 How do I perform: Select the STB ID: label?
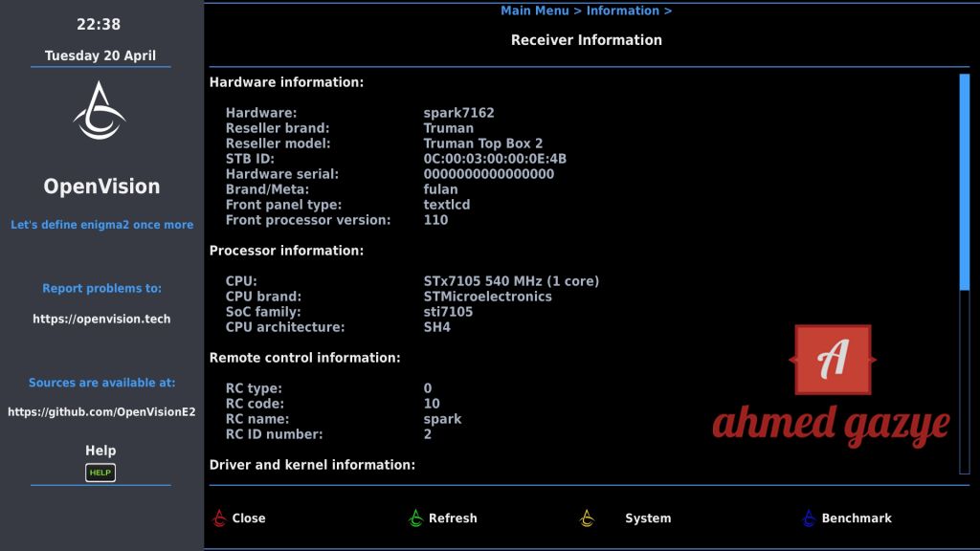250,159
